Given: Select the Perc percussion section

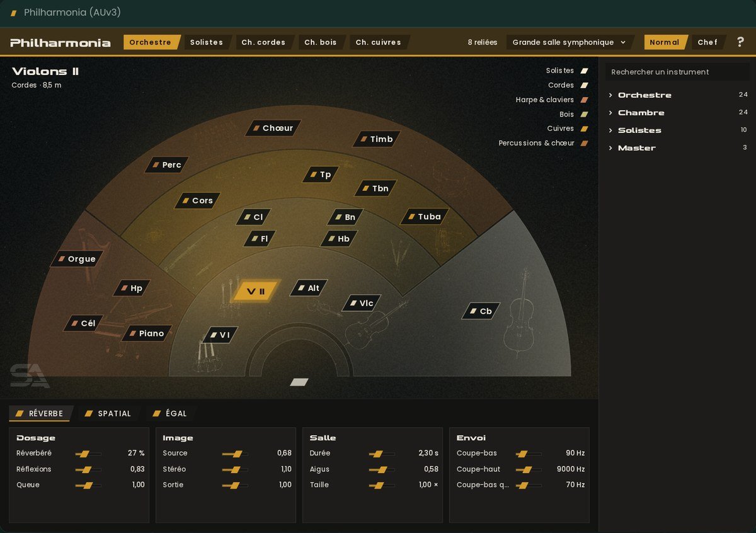Looking at the screenshot, I should tap(167, 165).
